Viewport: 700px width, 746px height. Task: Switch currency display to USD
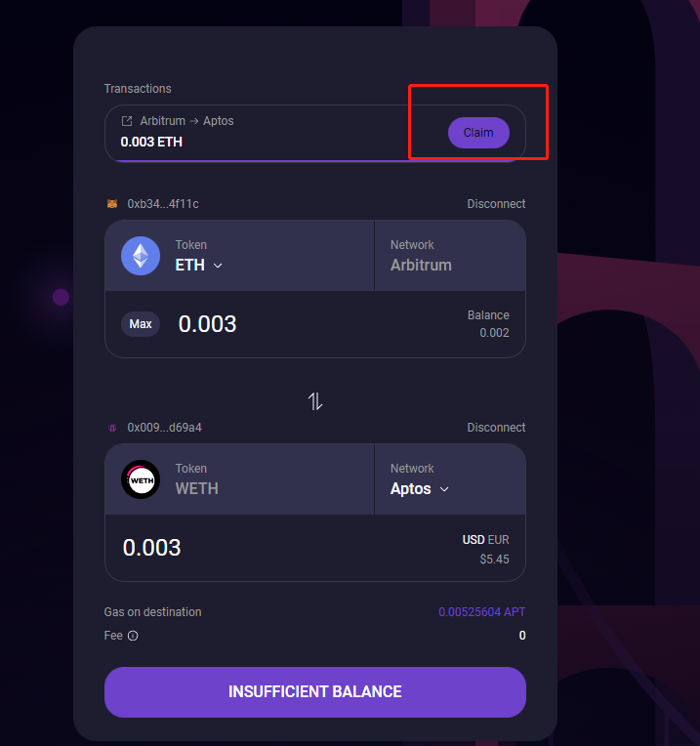tap(474, 540)
